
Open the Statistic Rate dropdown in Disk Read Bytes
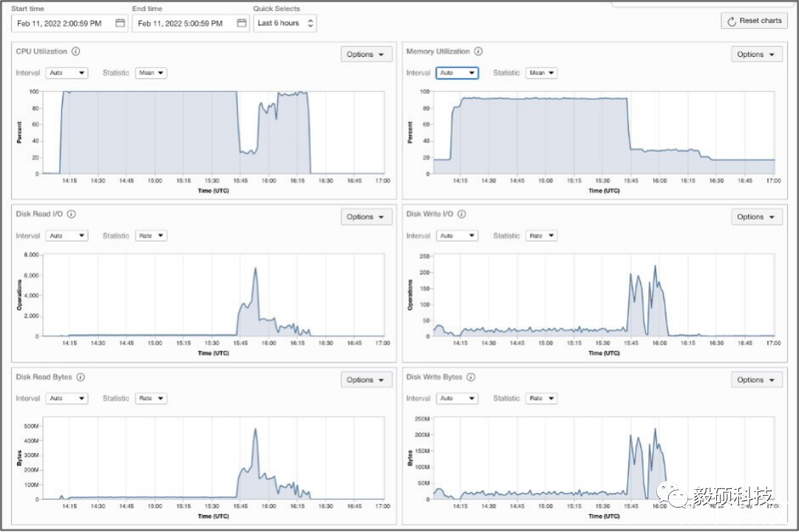tap(152, 399)
